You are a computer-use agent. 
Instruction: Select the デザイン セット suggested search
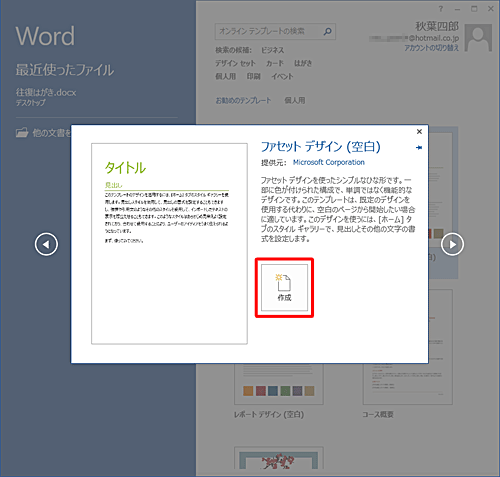pyautogui.click(x=235, y=63)
